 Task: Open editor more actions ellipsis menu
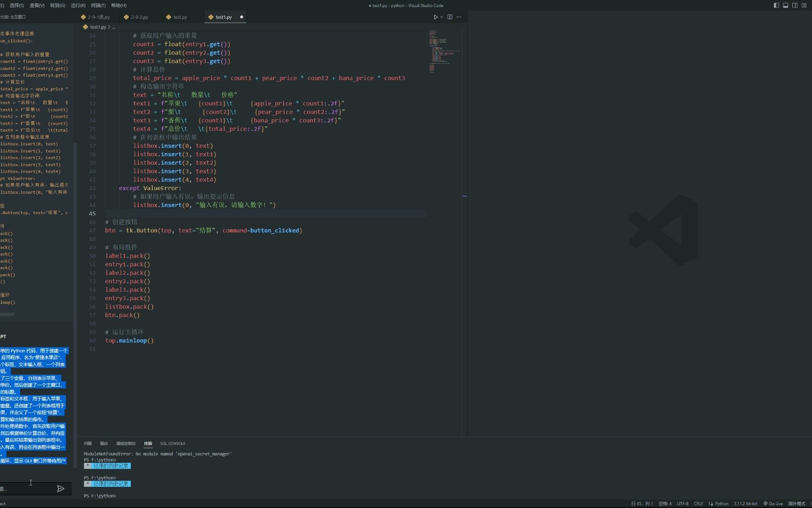(x=459, y=17)
